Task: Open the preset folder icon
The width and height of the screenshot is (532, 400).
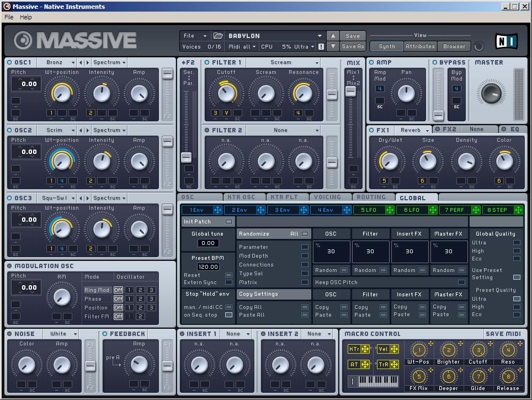Action: click(x=218, y=36)
